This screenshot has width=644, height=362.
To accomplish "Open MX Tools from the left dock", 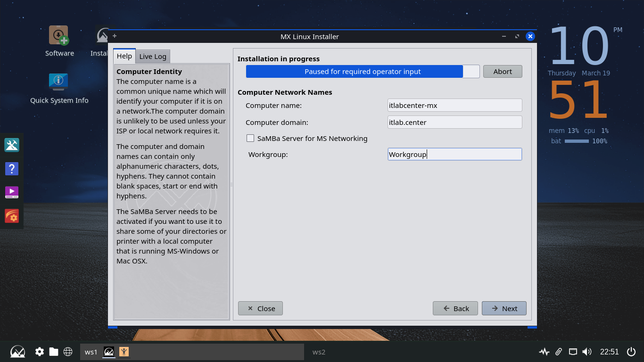I will tap(12, 145).
